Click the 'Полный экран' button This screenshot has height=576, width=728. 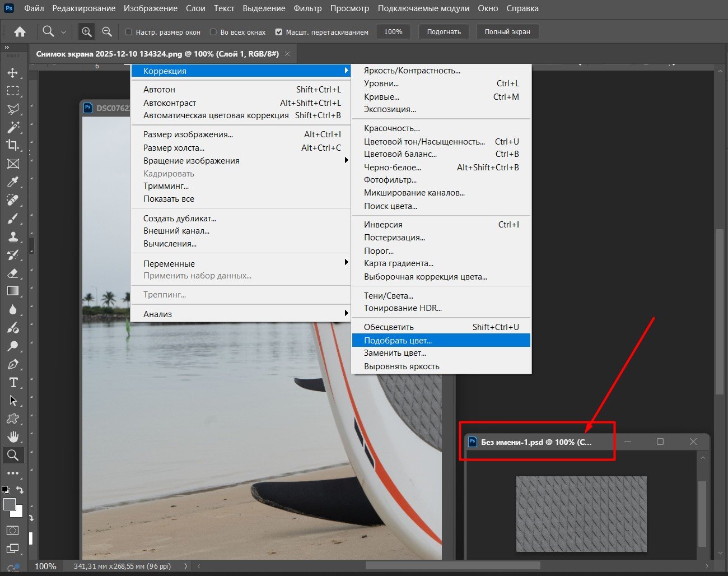pos(507,32)
